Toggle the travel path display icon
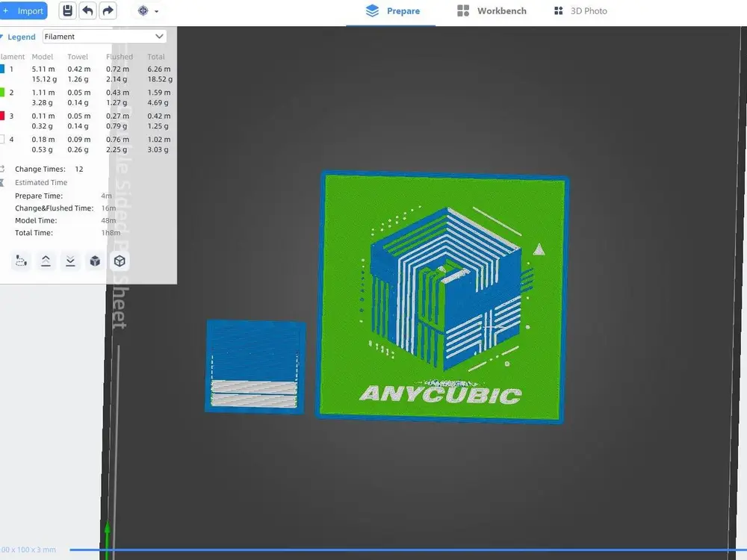Viewport: 747px width, 560px height. 21,261
